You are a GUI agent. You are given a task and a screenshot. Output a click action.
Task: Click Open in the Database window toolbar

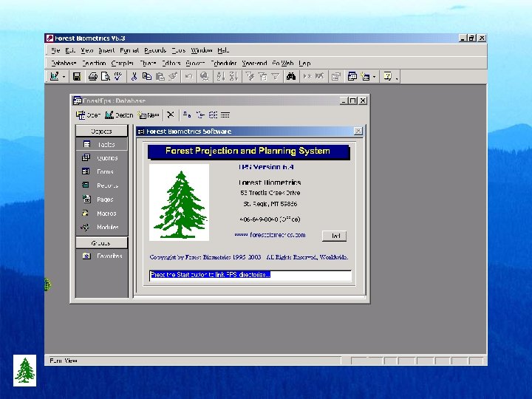pyautogui.click(x=88, y=115)
